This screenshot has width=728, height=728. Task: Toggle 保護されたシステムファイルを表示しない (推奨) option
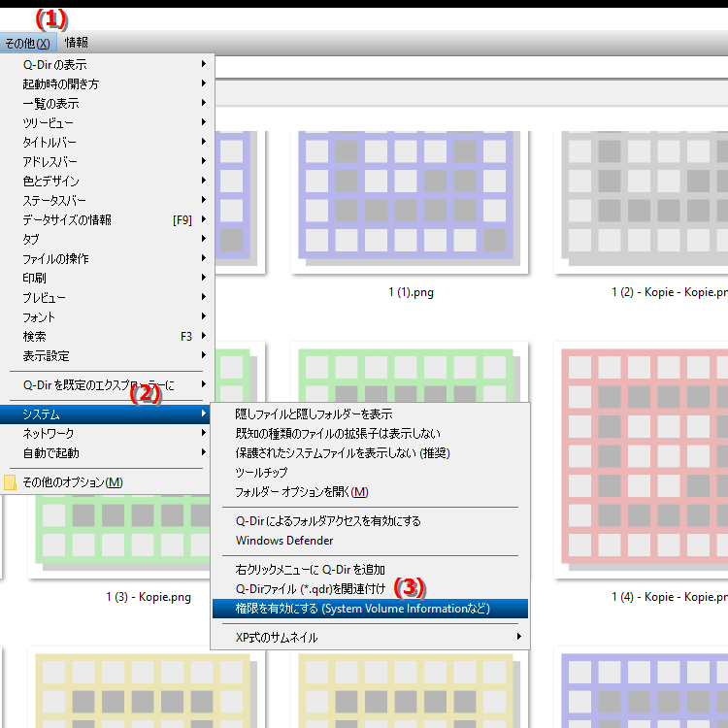pyautogui.click(x=370, y=453)
